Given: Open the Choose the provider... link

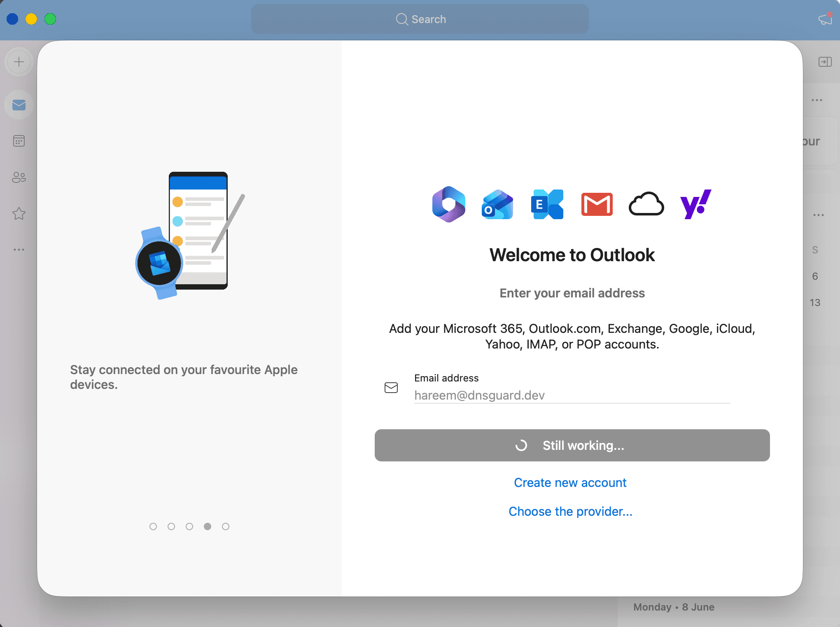Looking at the screenshot, I should 570,511.
